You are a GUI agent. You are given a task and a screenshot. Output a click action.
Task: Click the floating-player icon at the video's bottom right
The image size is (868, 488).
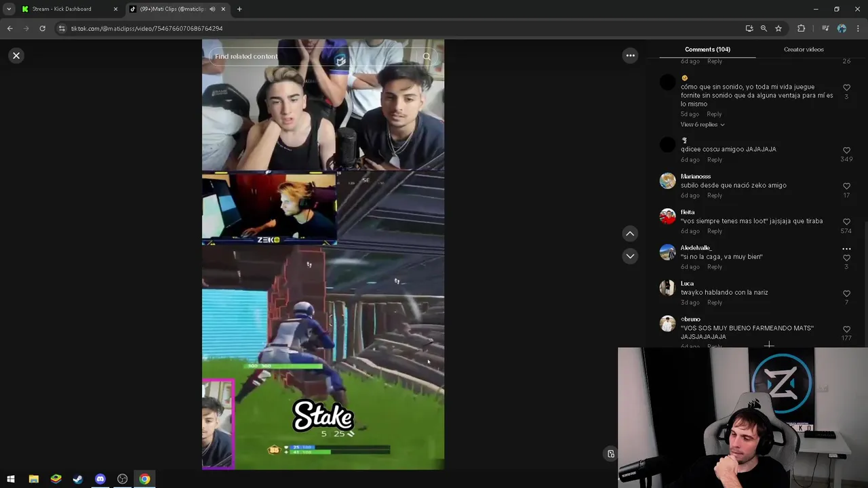[611, 454]
